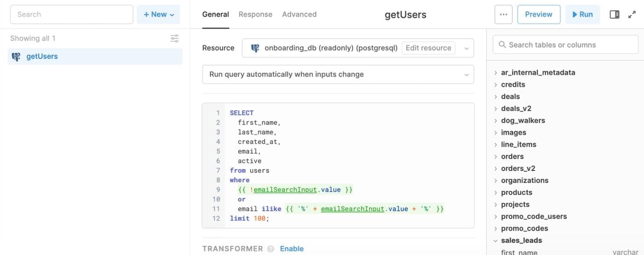Open the three-dots more options menu

pyautogui.click(x=503, y=14)
